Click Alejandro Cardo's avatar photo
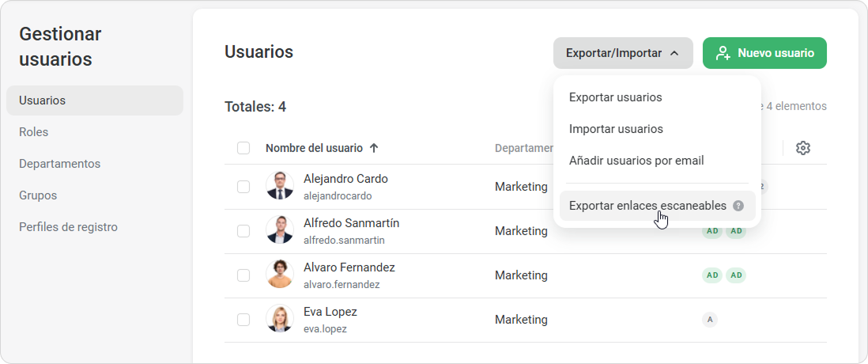 click(x=280, y=186)
